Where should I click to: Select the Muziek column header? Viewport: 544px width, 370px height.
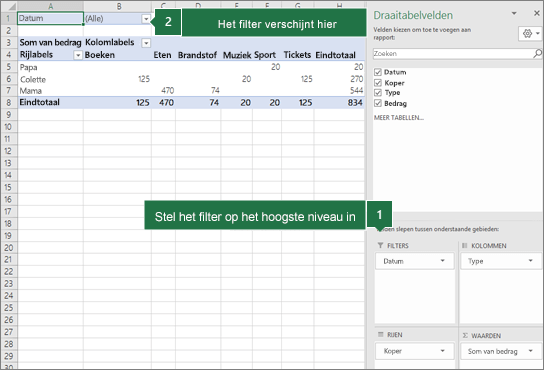click(x=237, y=55)
